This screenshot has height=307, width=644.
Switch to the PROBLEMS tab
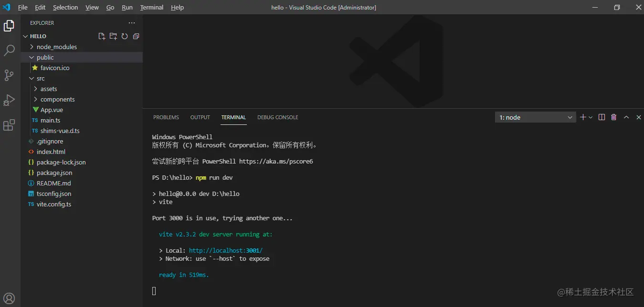(166, 117)
